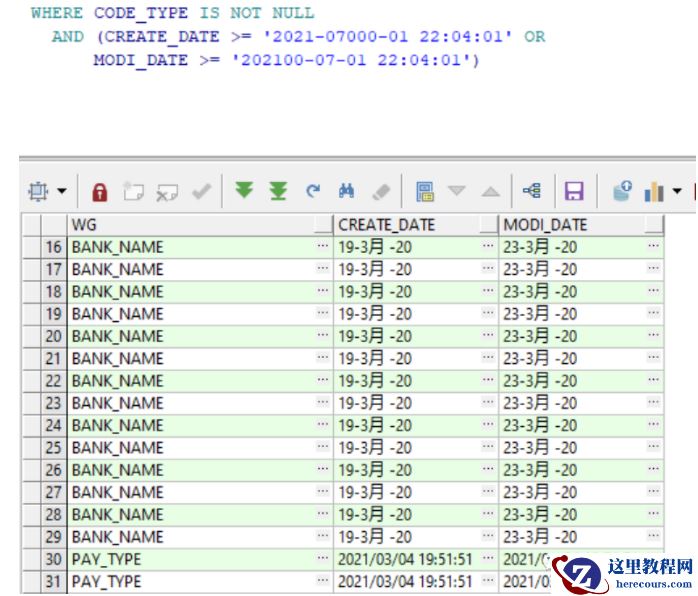Viewport: 698px width, 596px height.
Task: Open the chart dropdown arrow
Action: [x=677, y=191]
